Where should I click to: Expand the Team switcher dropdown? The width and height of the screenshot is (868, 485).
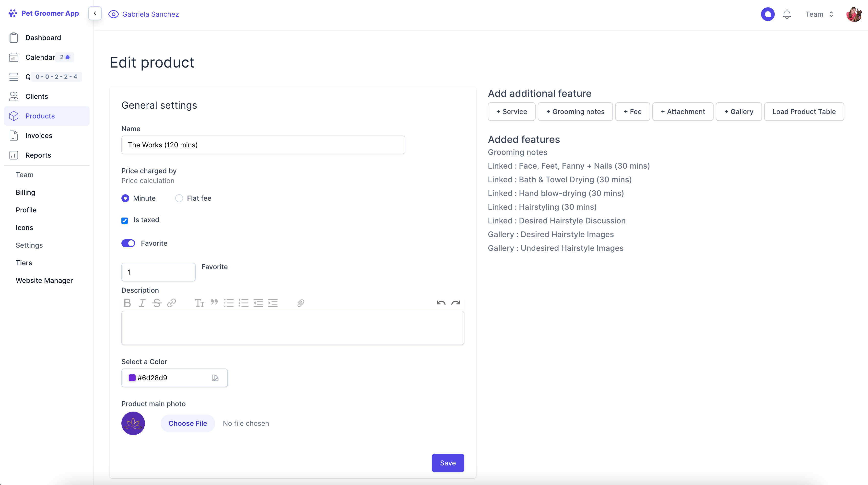pos(820,14)
